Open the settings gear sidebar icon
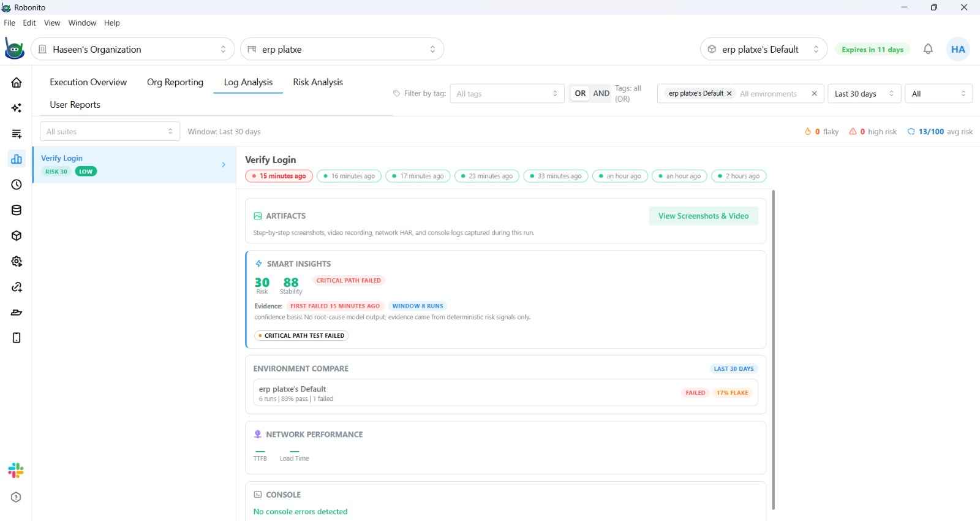This screenshot has width=980, height=521. click(x=17, y=261)
